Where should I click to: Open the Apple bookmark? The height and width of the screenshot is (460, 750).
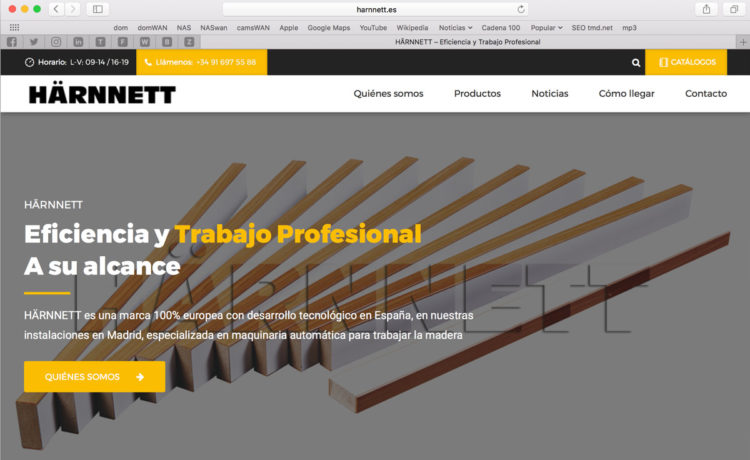tap(288, 28)
